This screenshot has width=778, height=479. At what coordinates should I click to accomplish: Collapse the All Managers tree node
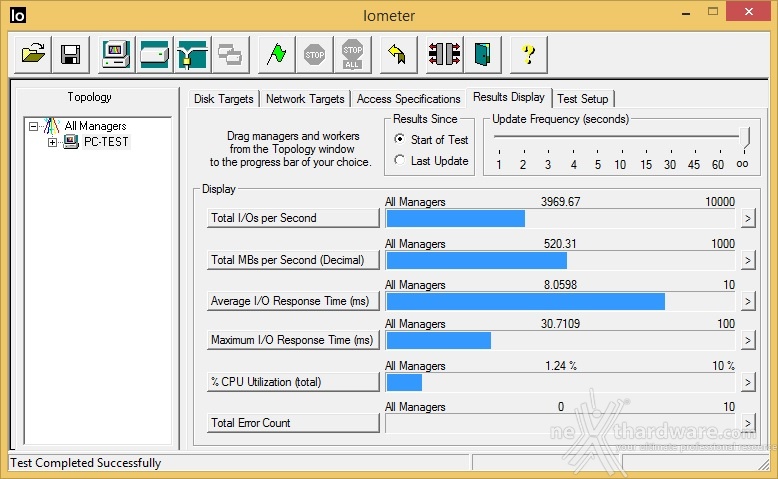point(33,127)
